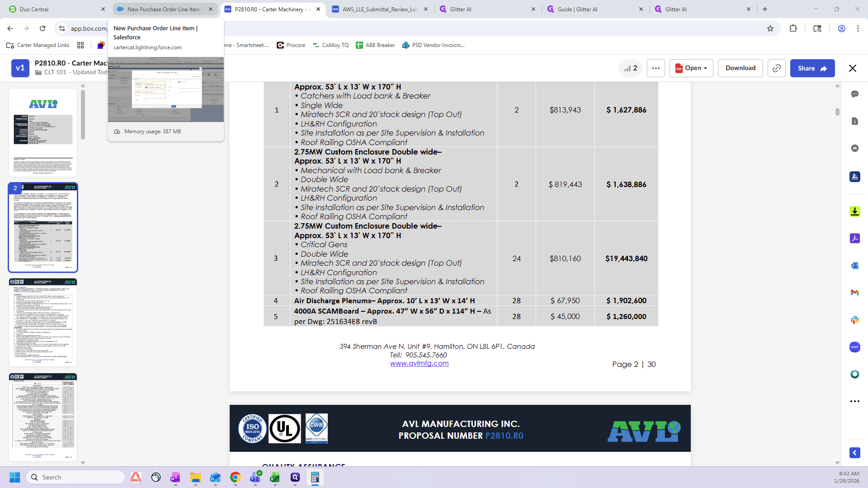Open Zoom integration icon in right sidebar
Screen dimensions: 868x488
point(854,347)
